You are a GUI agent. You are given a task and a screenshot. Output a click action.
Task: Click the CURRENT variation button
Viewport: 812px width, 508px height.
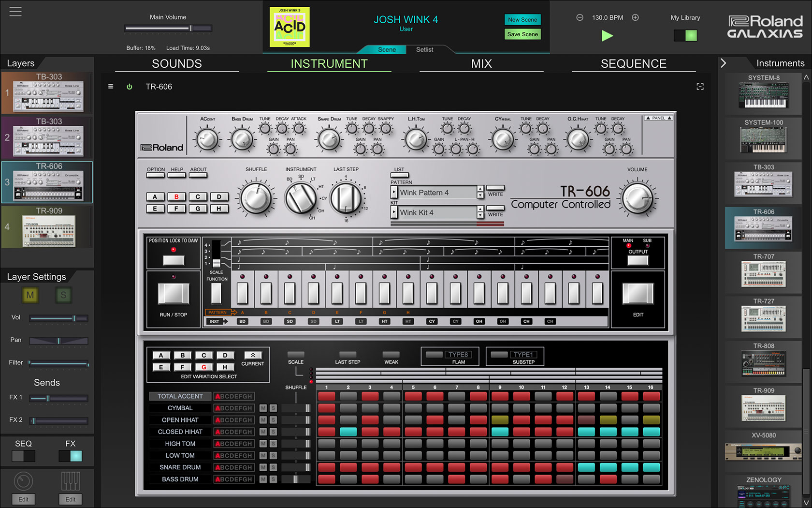(253, 355)
